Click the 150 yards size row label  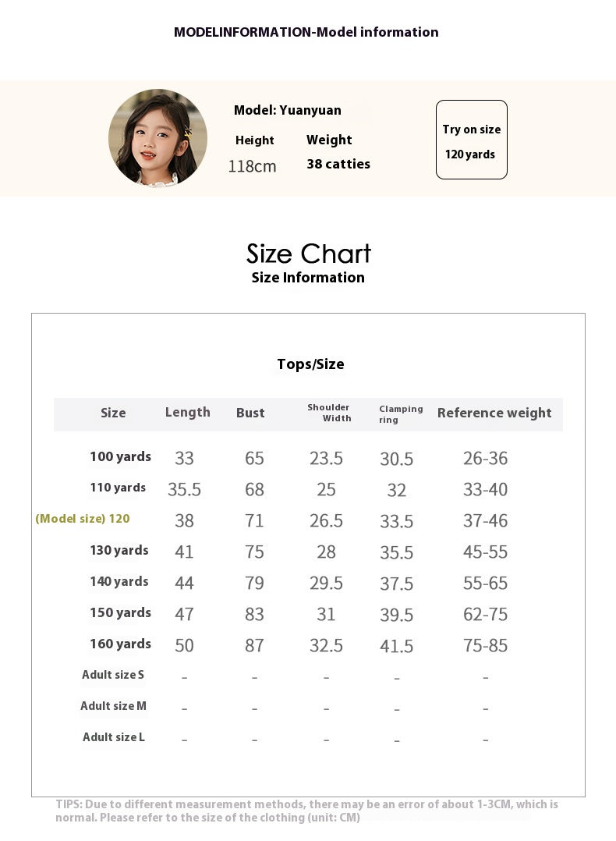pos(120,613)
